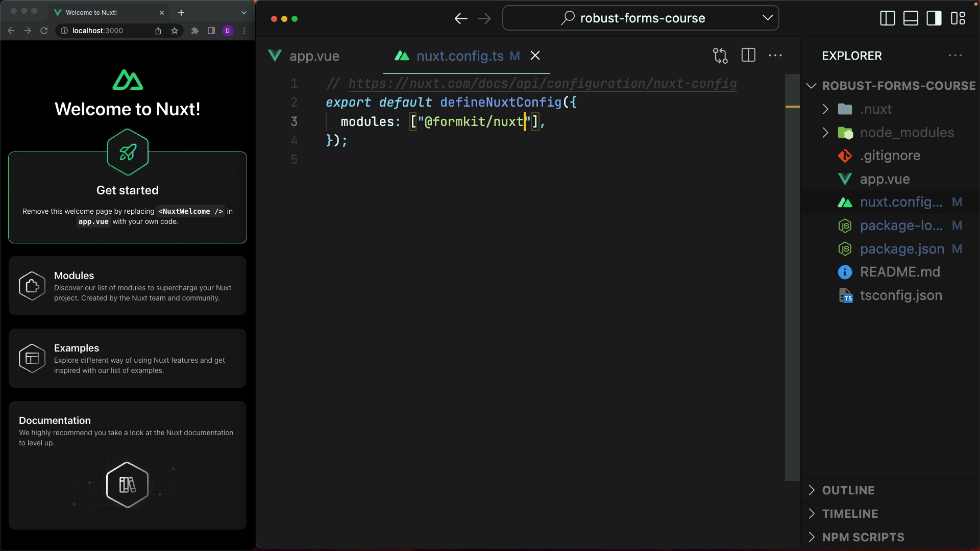This screenshot has width=980, height=551.
Task: Open the robust-forms-course command center search
Action: (641, 18)
